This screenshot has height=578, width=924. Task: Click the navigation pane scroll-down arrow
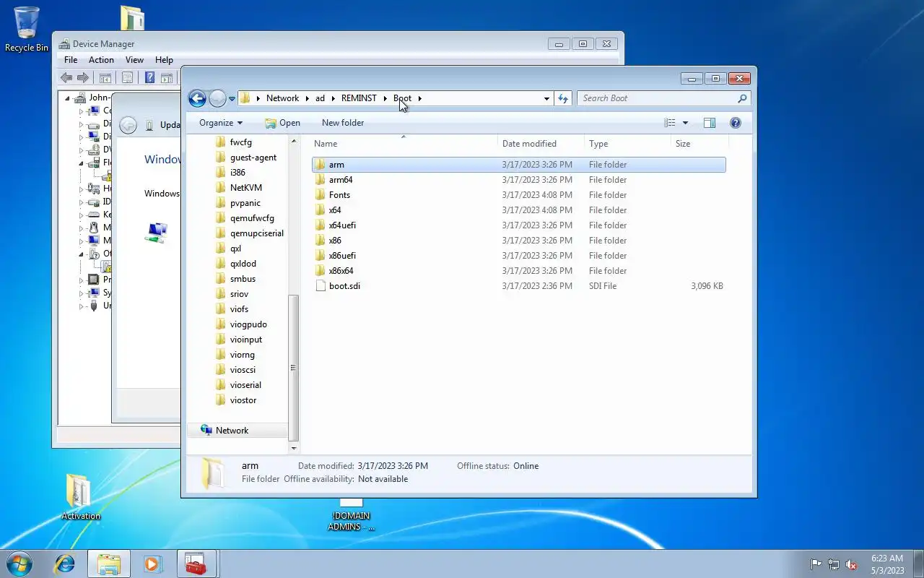click(x=293, y=448)
